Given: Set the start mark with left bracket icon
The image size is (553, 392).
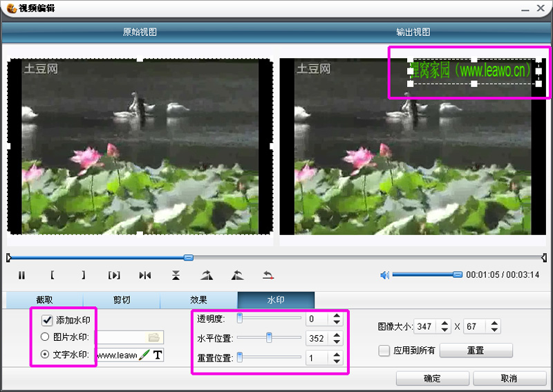Looking at the screenshot, I should click(x=53, y=275).
